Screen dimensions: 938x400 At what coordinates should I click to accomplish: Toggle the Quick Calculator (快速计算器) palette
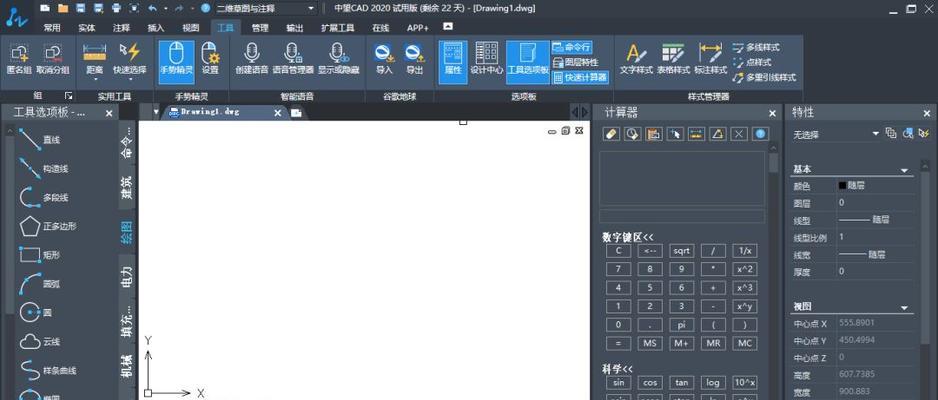pos(580,78)
